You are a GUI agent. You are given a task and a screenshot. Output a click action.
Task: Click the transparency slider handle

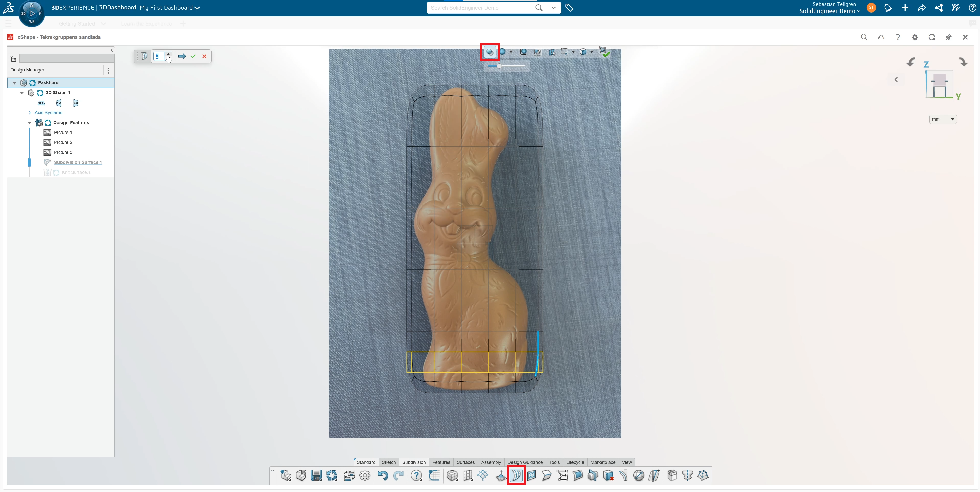[x=499, y=66]
